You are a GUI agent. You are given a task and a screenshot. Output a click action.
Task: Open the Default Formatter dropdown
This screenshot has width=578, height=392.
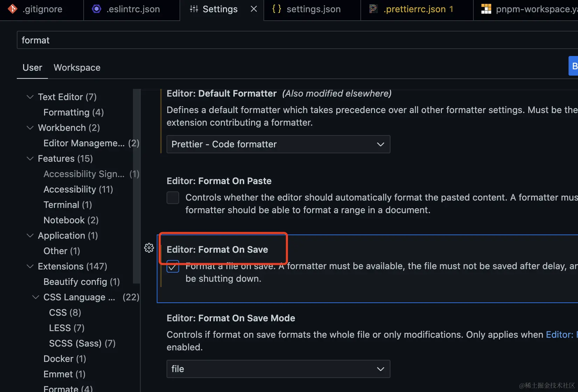[278, 144]
